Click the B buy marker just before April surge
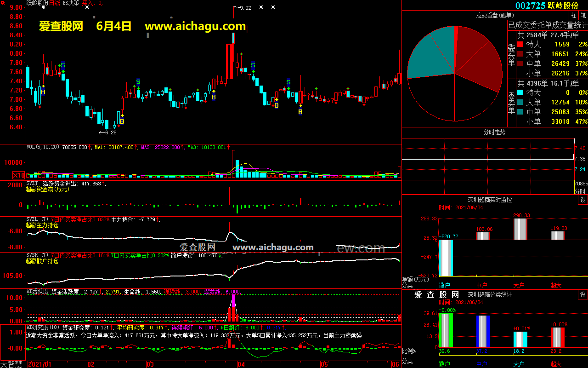This screenshot has width=588, height=368. pos(214,97)
